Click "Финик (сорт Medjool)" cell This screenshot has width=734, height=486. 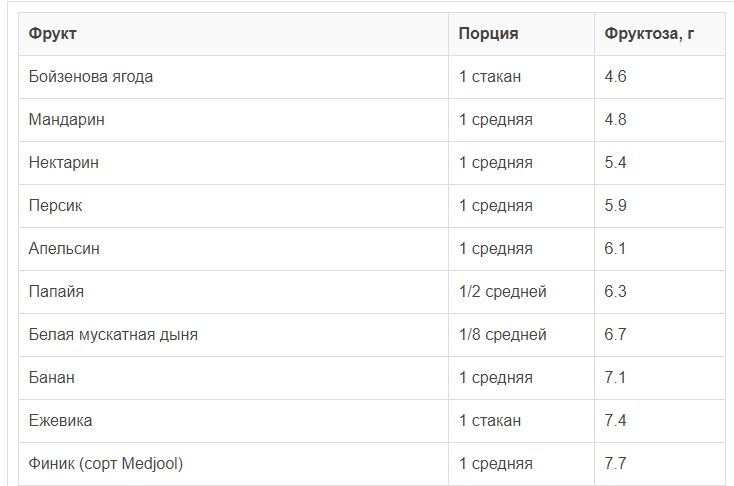click(106, 464)
